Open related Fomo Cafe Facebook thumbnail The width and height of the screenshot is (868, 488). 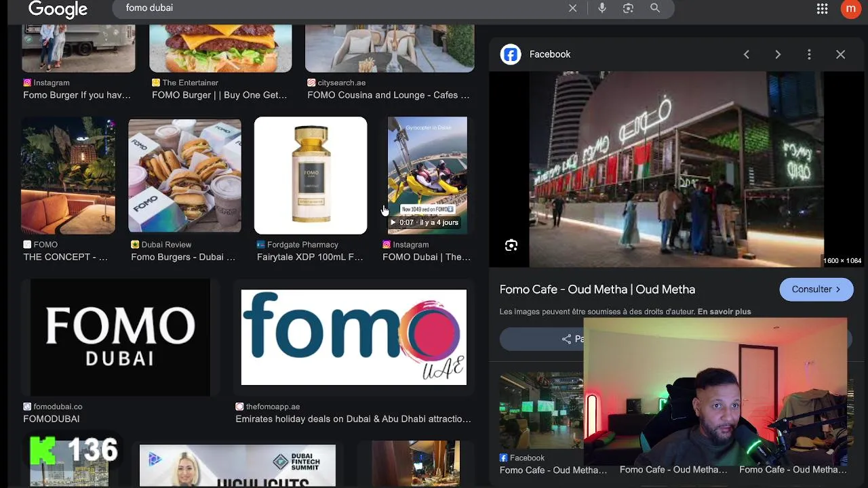[x=541, y=410]
